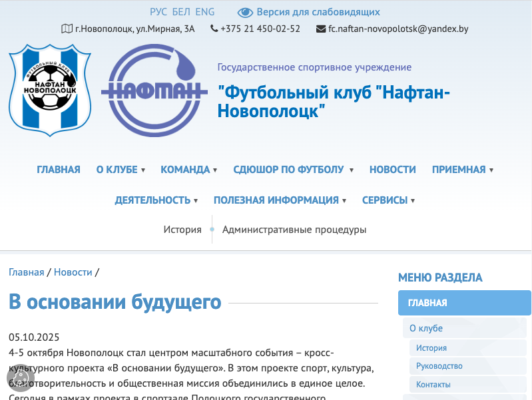Open Контакты in the sidebar menu

pyautogui.click(x=468, y=385)
